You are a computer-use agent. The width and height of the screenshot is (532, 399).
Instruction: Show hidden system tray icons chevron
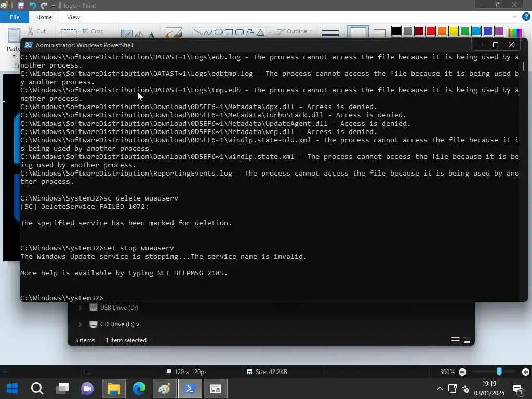(440, 389)
